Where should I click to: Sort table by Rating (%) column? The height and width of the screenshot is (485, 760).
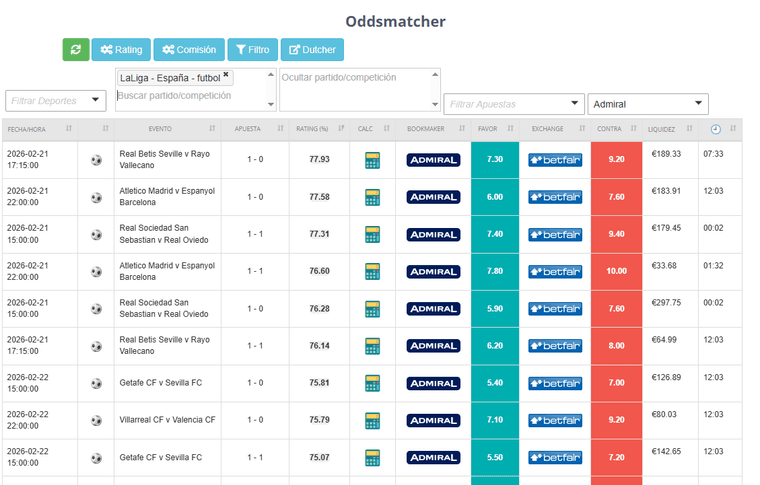[x=319, y=129]
